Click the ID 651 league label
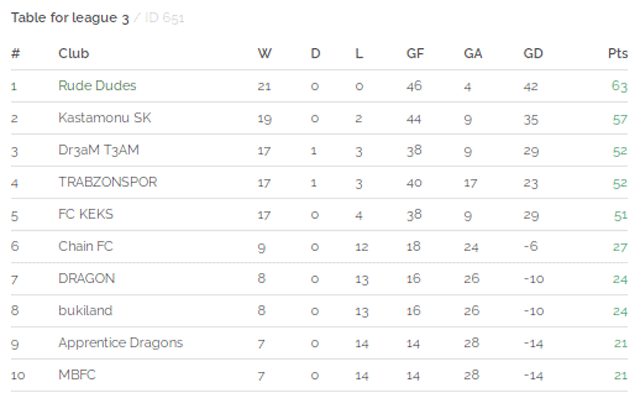This screenshot has height=393, width=640. 164,18
